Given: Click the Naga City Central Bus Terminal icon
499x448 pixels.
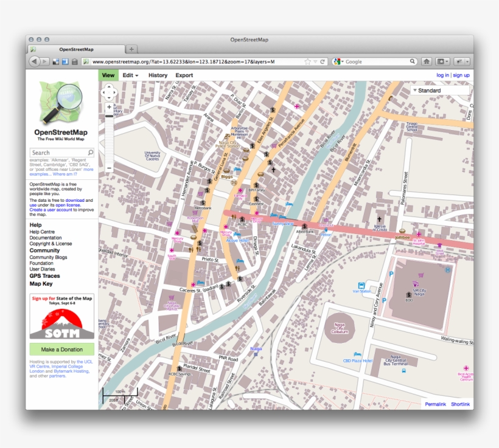Looking at the screenshot, I should pos(404,371).
